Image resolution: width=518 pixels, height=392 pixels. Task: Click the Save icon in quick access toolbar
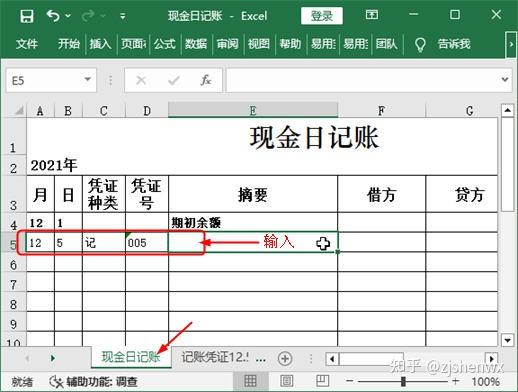tap(27, 16)
